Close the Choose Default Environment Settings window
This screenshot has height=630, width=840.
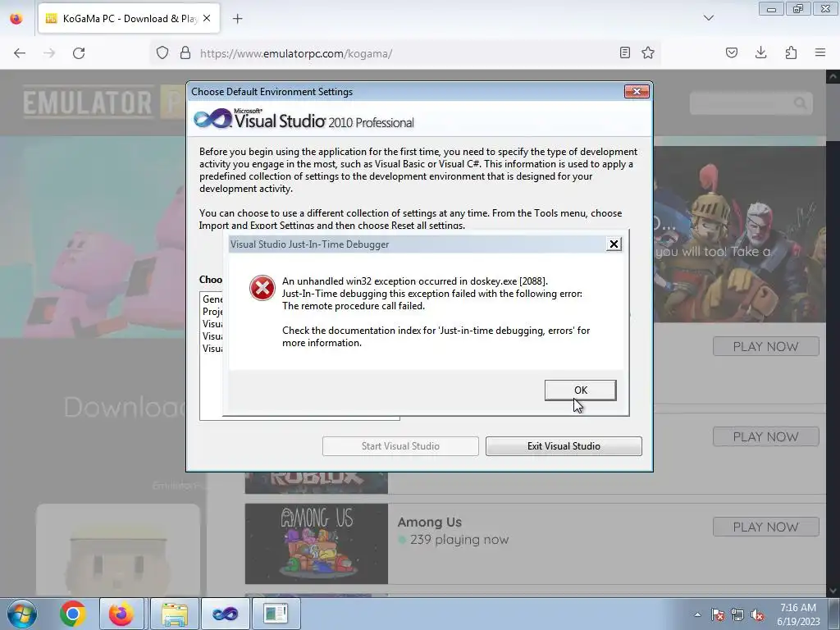pyautogui.click(x=637, y=92)
